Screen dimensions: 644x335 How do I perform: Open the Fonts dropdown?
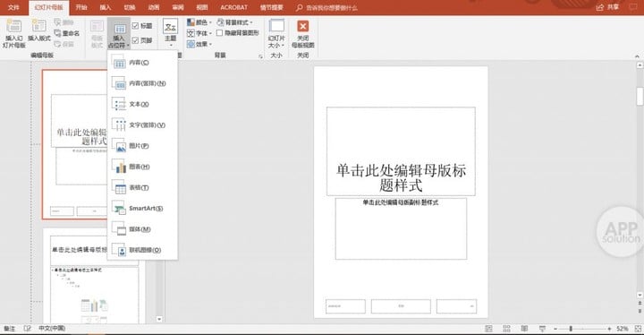coord(199,33)
